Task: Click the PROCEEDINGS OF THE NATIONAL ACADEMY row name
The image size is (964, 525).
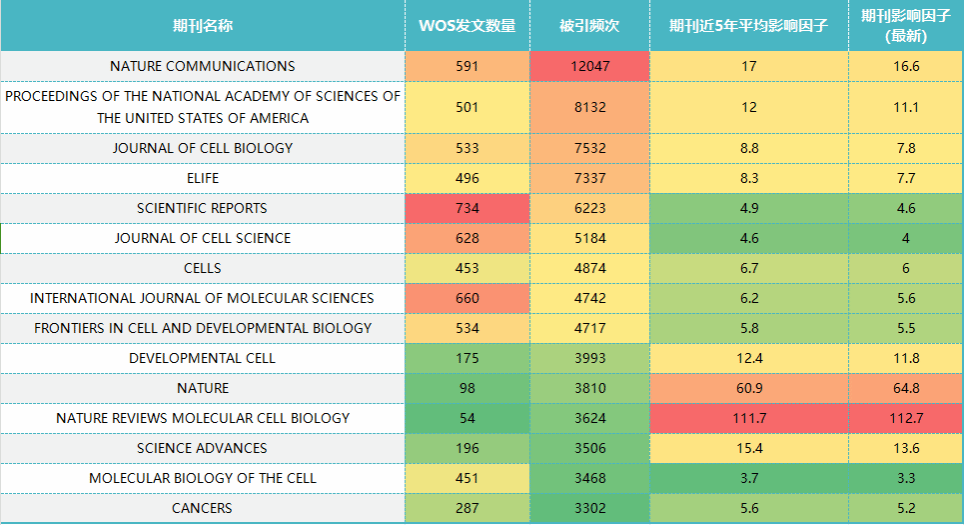Action: tap(202, 107)
